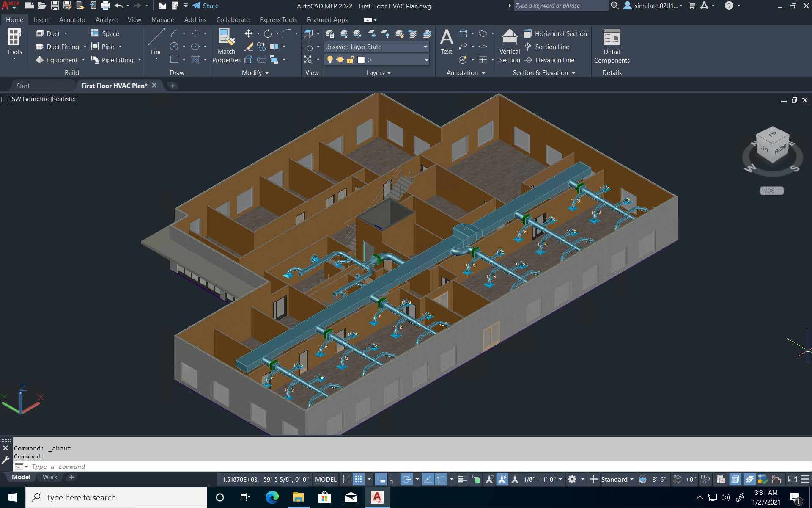The height and width of the screenshot is (508, 812).
Task: Expand the Pipe dropdown in Build panel
Action: pos(121,46)
